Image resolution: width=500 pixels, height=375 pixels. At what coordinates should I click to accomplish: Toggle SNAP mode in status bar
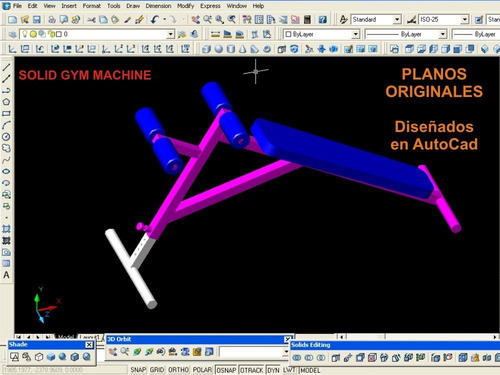[138, 370]
